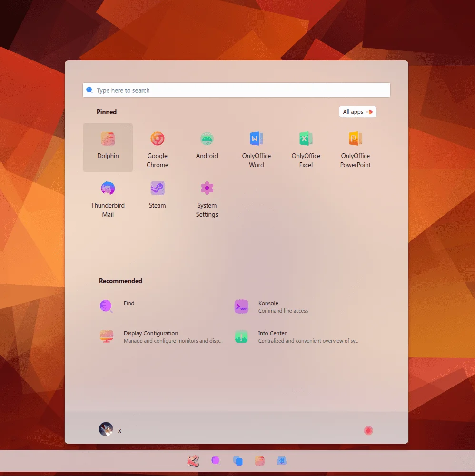Click the 'Command line access' description text
Screen dimensions: 475x476
point(283,311)
